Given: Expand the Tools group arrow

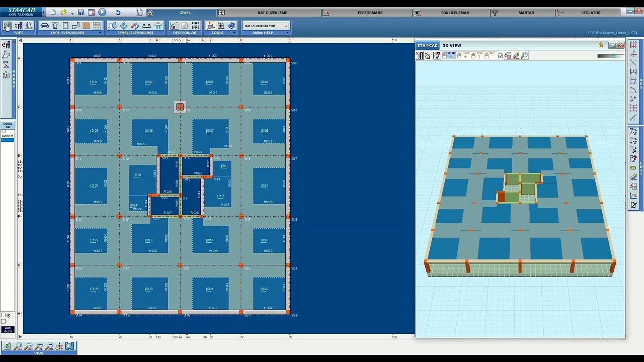Looking at the screenshot, I should 234,33.
